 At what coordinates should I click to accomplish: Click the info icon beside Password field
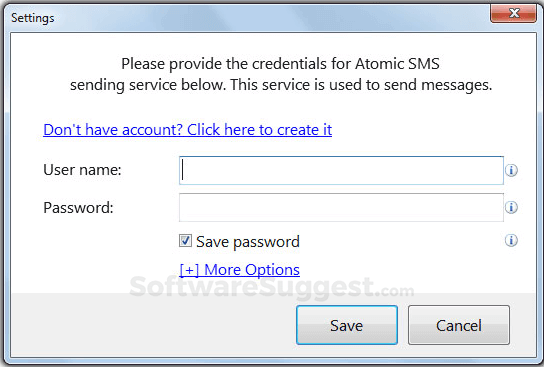tap(511, 207)
